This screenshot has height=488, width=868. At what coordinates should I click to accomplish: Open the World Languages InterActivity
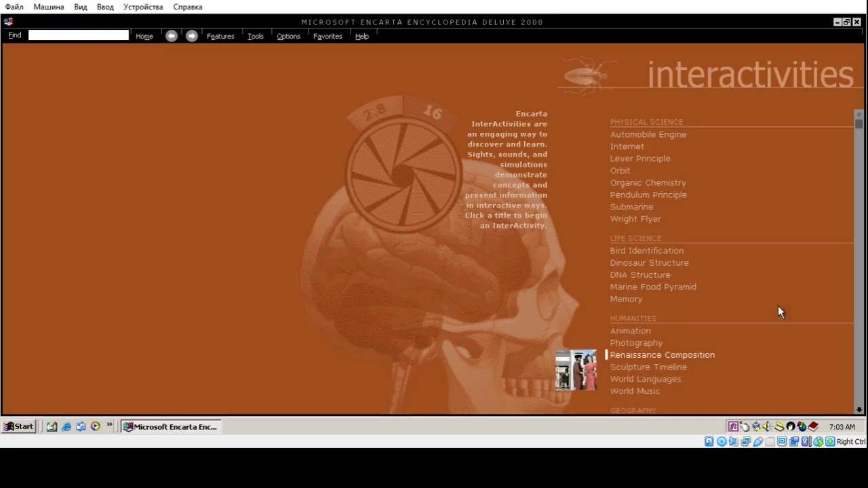[646, 380]
